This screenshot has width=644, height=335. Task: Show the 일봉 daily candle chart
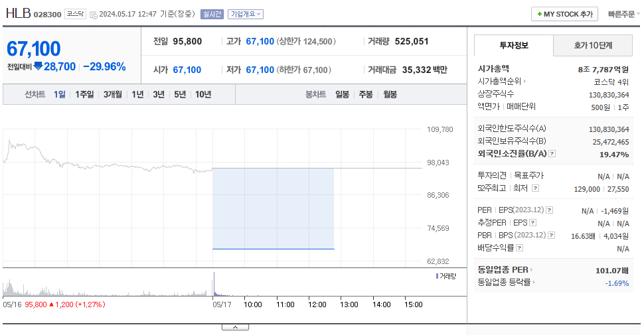point(342,94)
